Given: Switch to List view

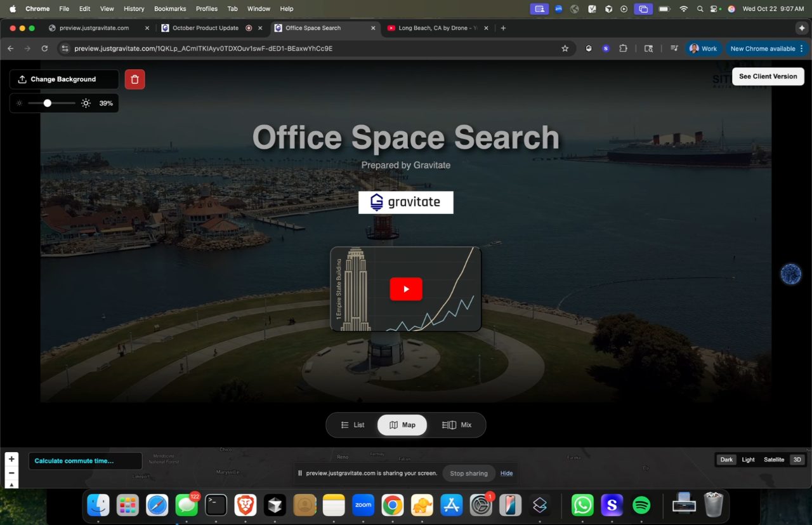Looking at the screenshot, I should pyautogui.click(x=353, y=425).
